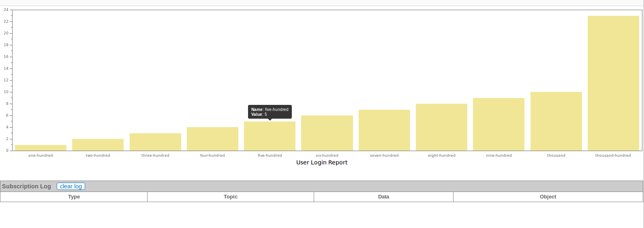Screen dimensions: 644x228
Task: Click the five-hundred bar under the tooltip
Action: (270, 136)
